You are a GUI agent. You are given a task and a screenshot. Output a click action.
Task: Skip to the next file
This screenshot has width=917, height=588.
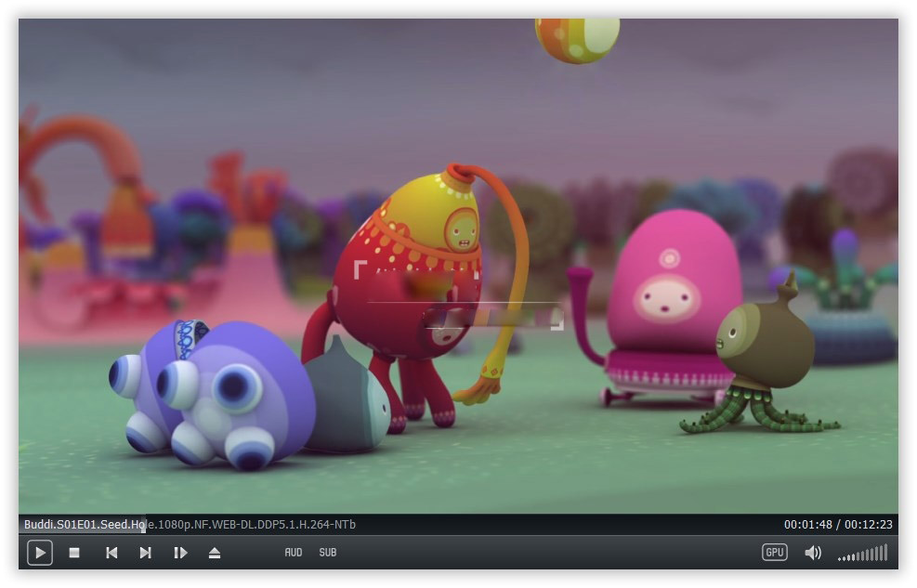pyautogui.click(x=146, y=553)
